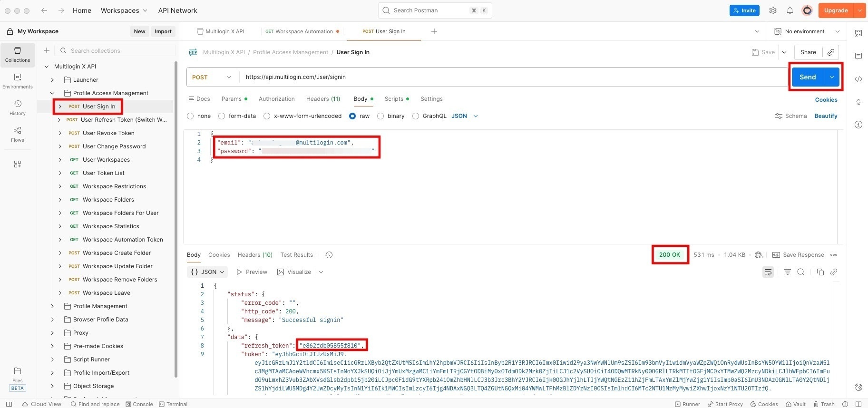Select the binary body type
Viewport: 868px width, 408px height.
[380, 116]
